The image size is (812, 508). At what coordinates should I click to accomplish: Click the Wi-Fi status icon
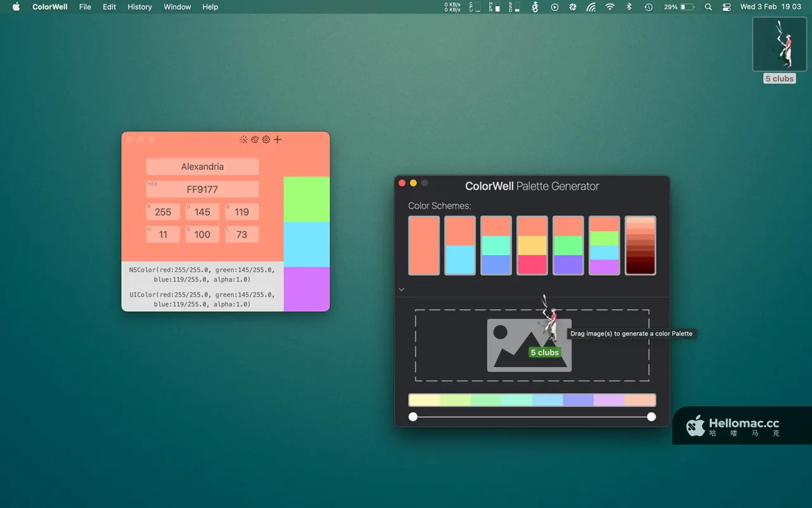click(x=610, y=7)
